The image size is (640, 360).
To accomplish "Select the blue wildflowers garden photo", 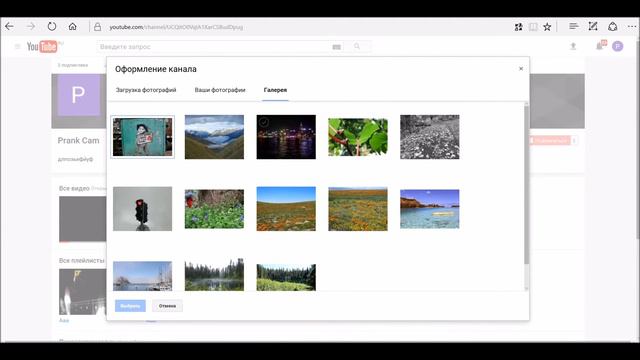I will coord(214,209).
